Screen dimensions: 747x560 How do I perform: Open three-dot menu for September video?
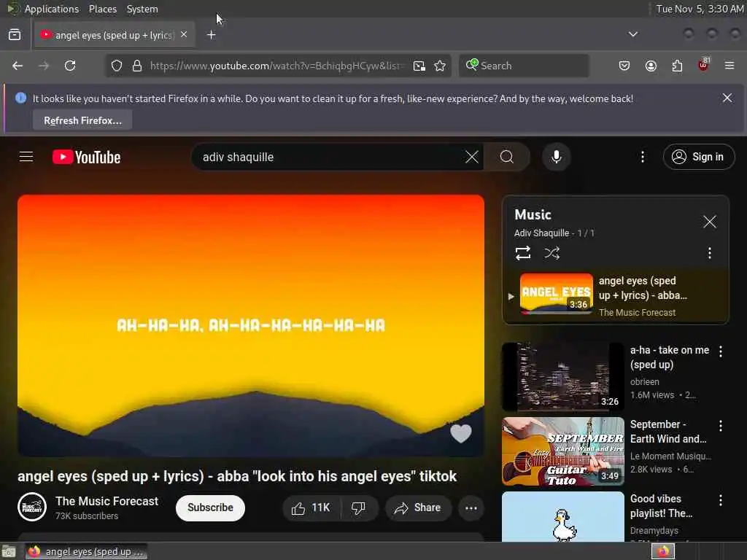720,426
